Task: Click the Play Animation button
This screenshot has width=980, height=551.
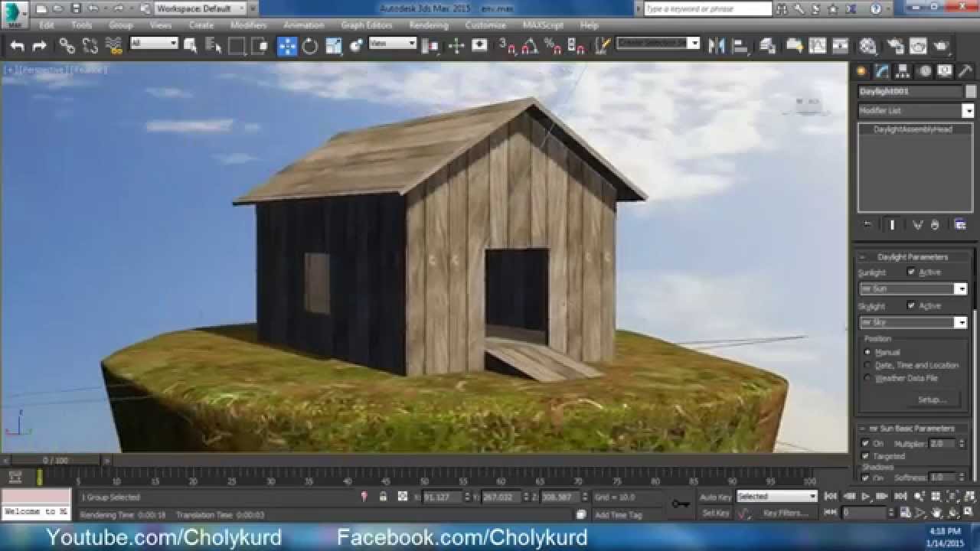Action: pos(866,497)
